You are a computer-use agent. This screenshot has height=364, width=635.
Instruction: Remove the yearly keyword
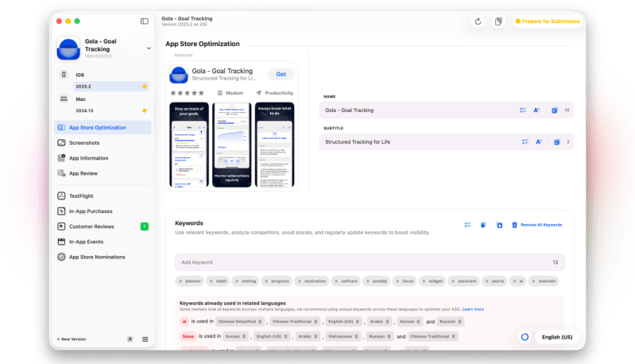[x=486, y=281]
